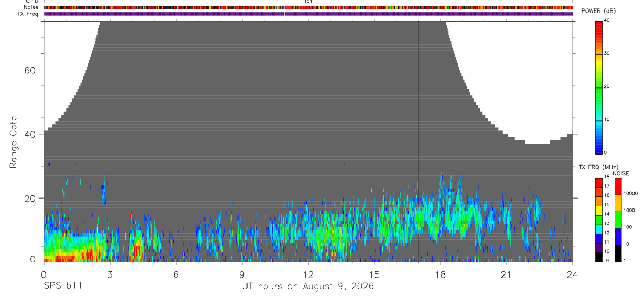Click the SPS b11 label

coord(63,286)
